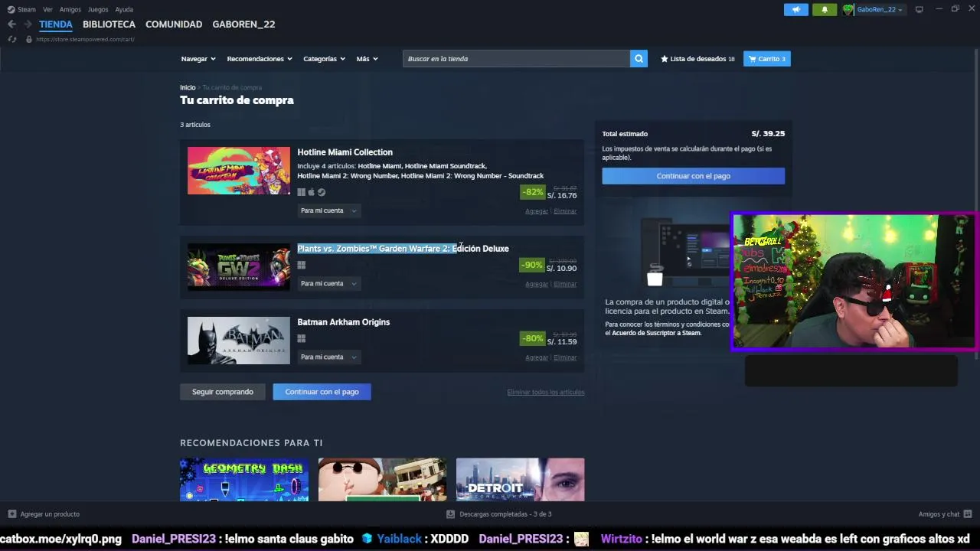Open the Ver menu
Viewport: 980px width, 551px height.
pyautogui.click(x=47, y=9)
